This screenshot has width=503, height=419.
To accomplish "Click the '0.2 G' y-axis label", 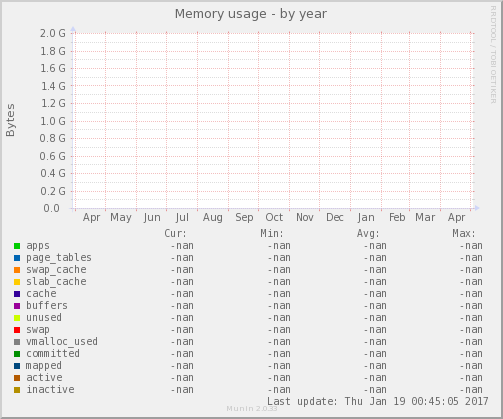I will coord(53,191).
